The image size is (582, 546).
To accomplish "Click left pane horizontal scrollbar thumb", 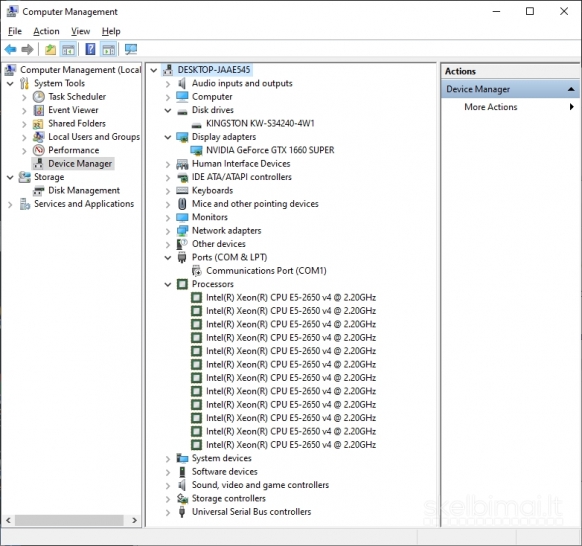I will [x=69, y=520].
